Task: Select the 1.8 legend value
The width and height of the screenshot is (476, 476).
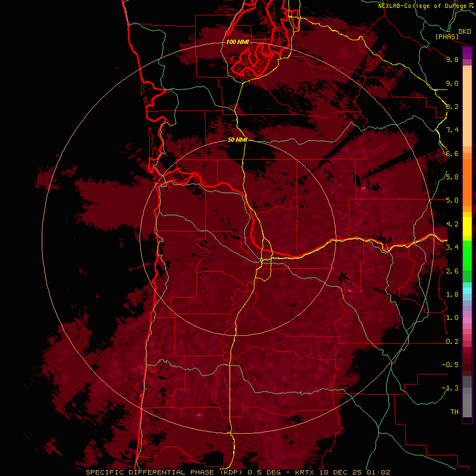Action: point(452,295)
